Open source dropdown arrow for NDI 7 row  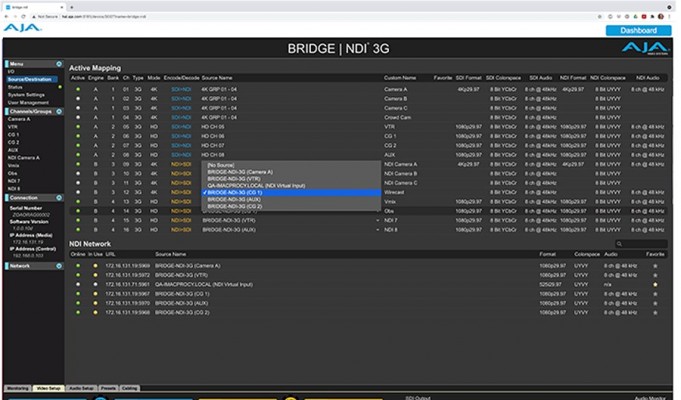coord(377,221)
